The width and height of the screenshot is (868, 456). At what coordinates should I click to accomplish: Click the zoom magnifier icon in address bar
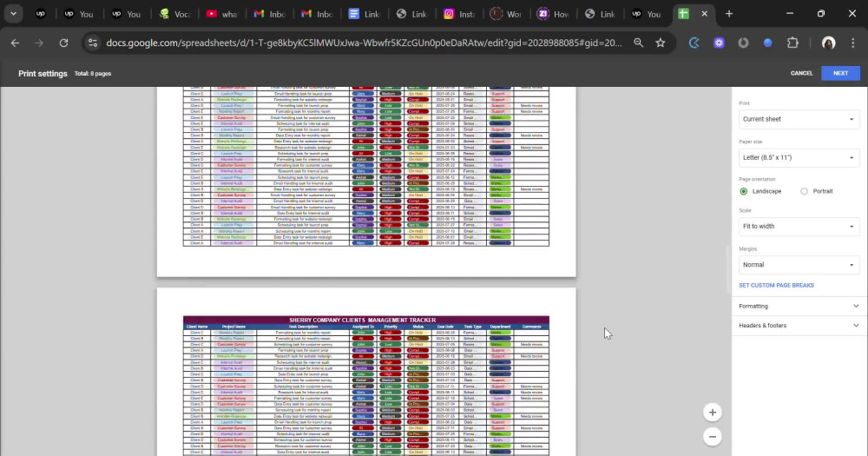(638, 43)
